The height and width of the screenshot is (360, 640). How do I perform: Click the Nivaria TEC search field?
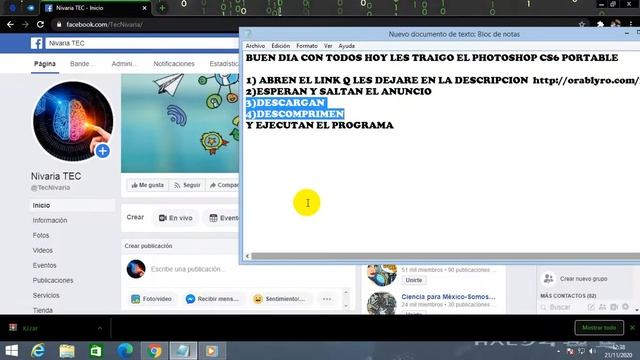142,43
